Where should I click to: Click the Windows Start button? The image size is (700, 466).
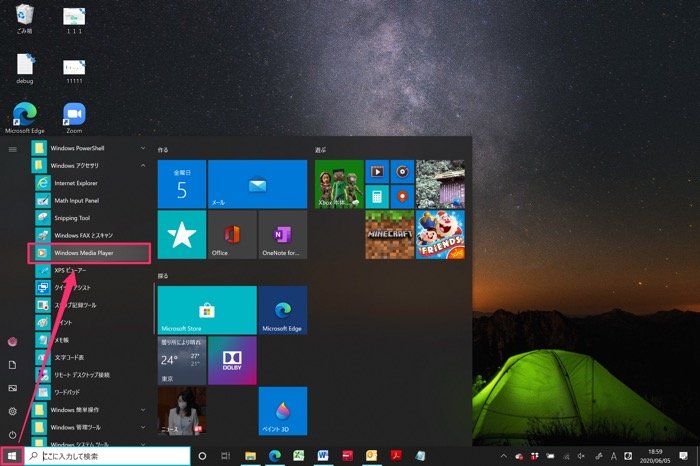[x=12, y=456]
